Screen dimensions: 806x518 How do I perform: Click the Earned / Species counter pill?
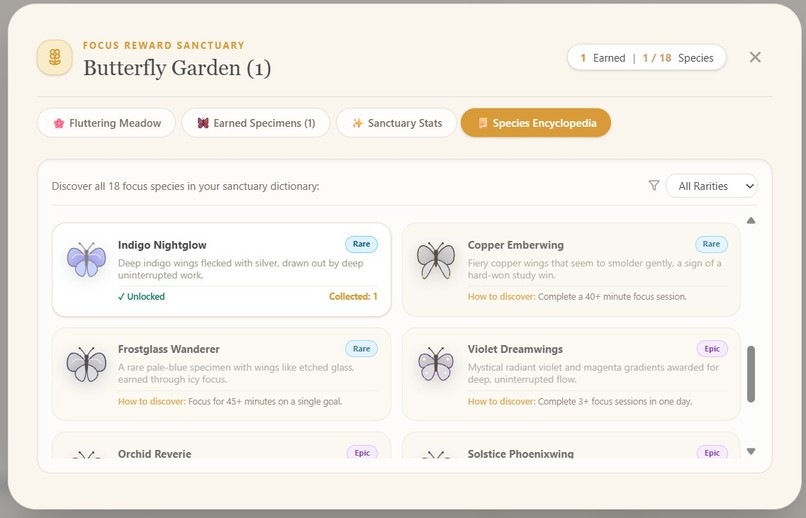coord(647,58)
